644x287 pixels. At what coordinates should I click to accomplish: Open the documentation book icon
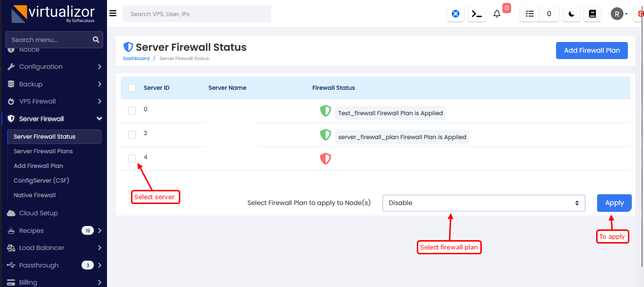click(592, 14)
